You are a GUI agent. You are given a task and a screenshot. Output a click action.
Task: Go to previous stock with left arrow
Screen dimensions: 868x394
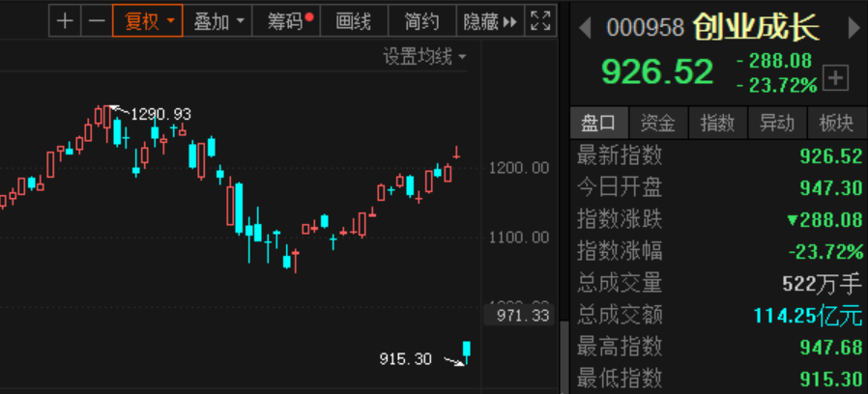pos(585,28)
